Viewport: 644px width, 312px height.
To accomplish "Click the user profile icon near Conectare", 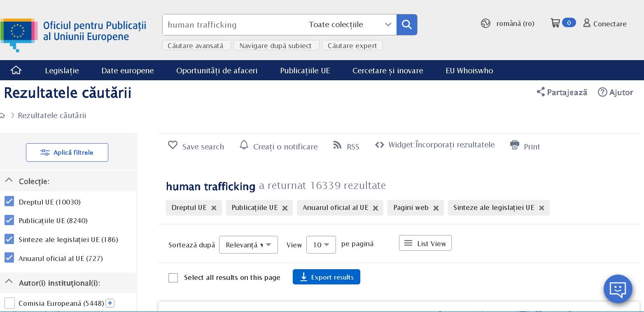I will (587, 23).
